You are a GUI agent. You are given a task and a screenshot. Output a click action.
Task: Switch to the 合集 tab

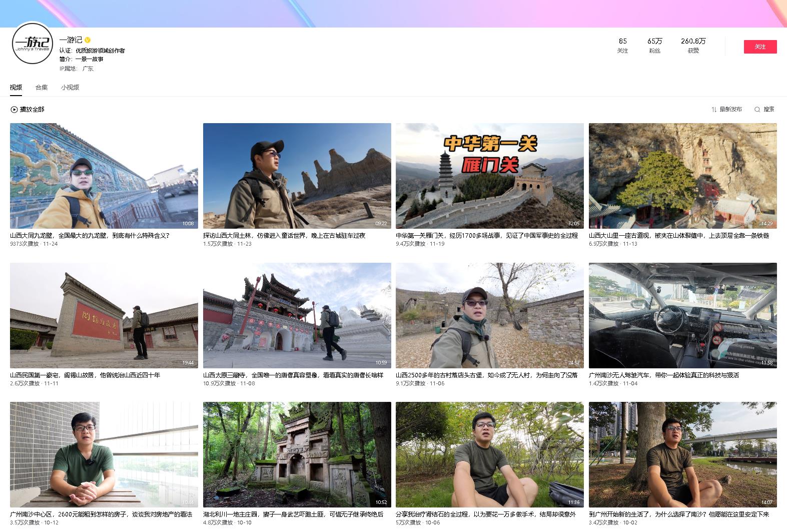[x=42, y=88]
